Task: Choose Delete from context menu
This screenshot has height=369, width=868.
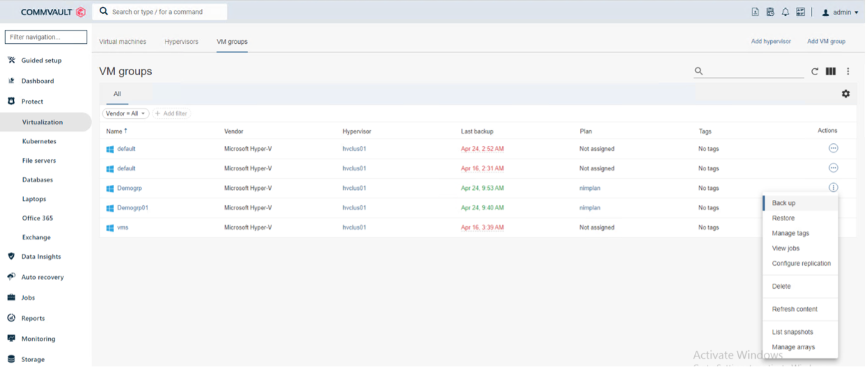Action: tap(800, 286)
